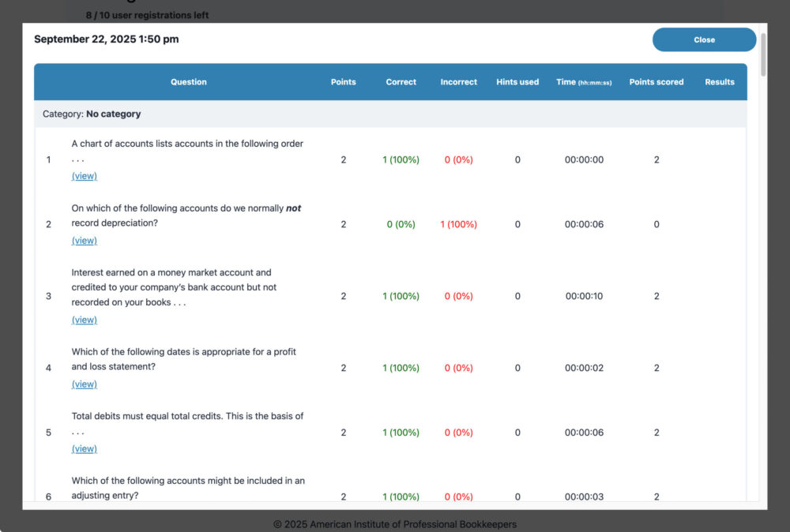View question 3 on money market interest
The height and width of the screenshot is (532, 790).
[85, 320]
